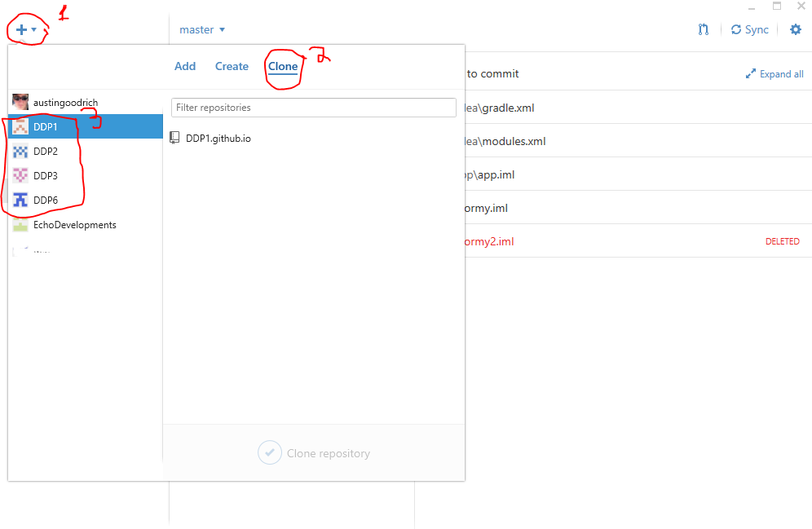Select the austingoodrich account avatar

tap(20, 102)
